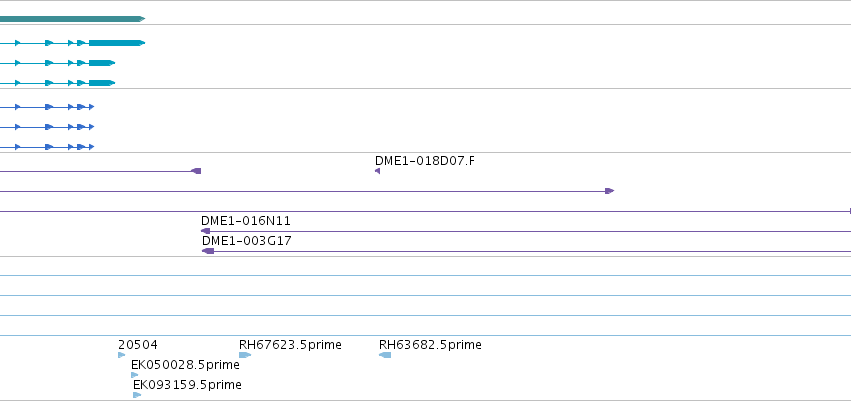Click the DME1-003G17 feature label
Image resolution: width=851 pixels, height=401 pixels.
click(246, 241)
